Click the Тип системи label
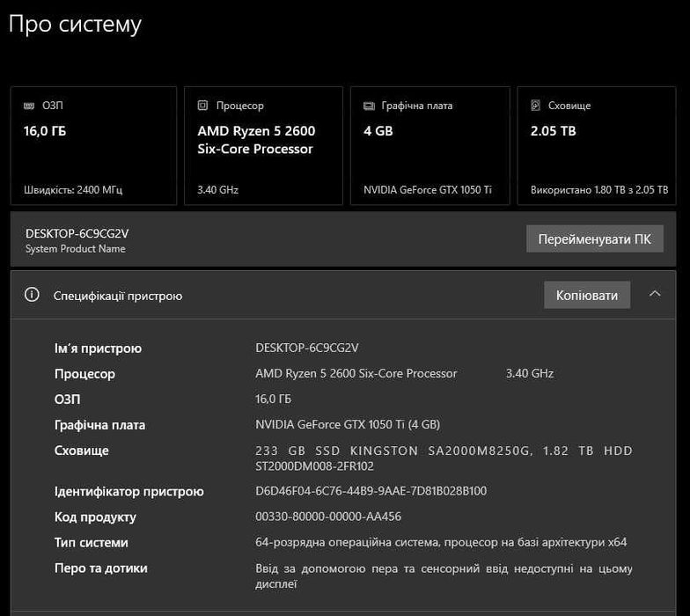This screenshot has height=616, width=690. click(92, 542)
